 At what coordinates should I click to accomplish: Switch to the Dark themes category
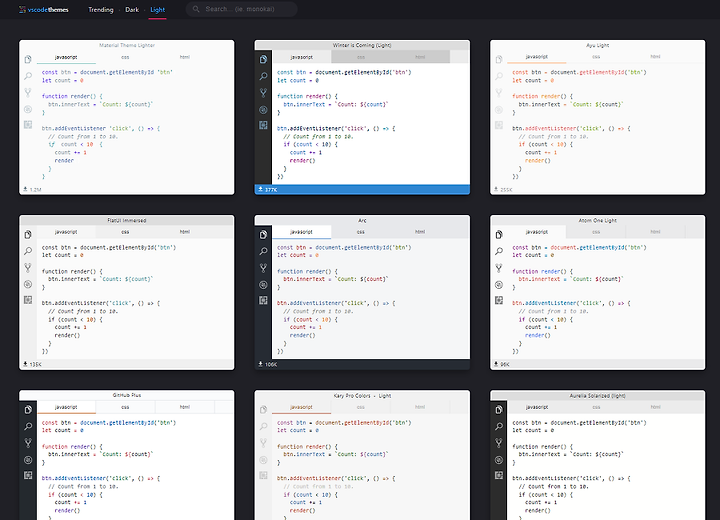pos(132,10)
